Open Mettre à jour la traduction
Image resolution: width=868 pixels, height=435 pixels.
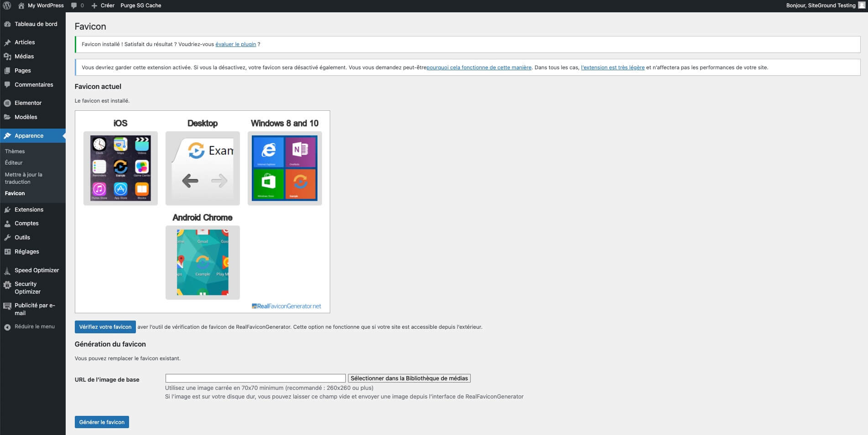coord(23,178)
